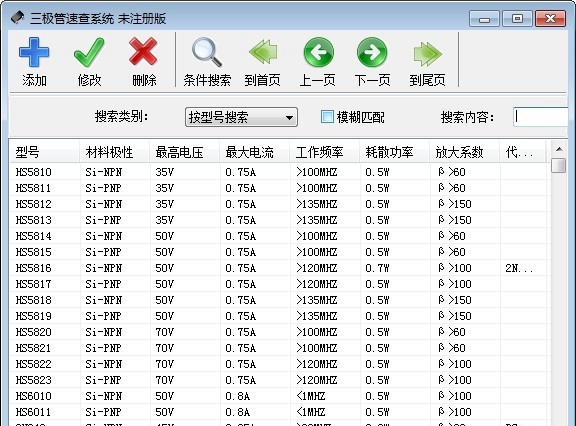The image size is (576, 426).
Task: Sort by 最高电压 column header
Action: point(184,152)
